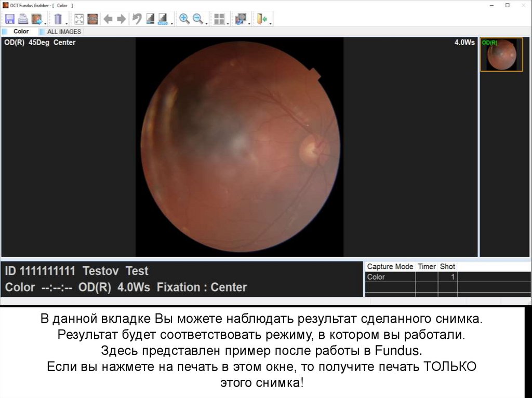Image resolution: width=532 pixels, height=398 pixels.
Task: Open dropdown arrow beside trash icon
Action: point(67,23)
